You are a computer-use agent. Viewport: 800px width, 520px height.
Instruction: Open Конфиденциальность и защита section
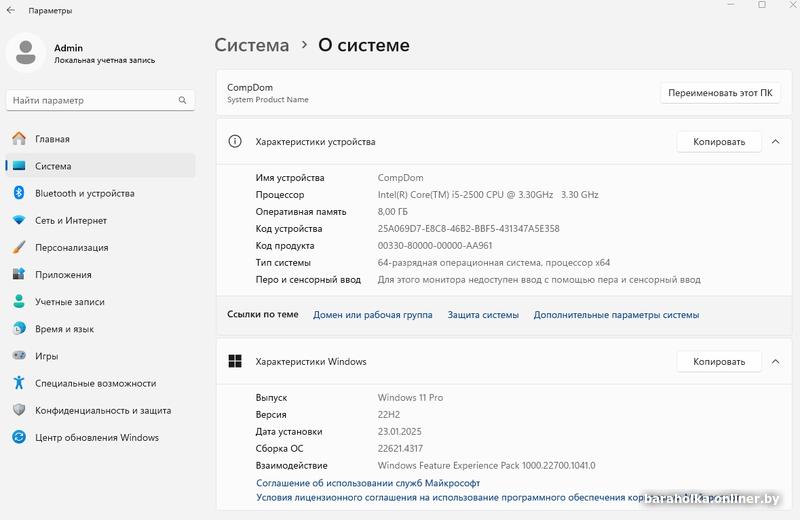(x=101, y=410)
